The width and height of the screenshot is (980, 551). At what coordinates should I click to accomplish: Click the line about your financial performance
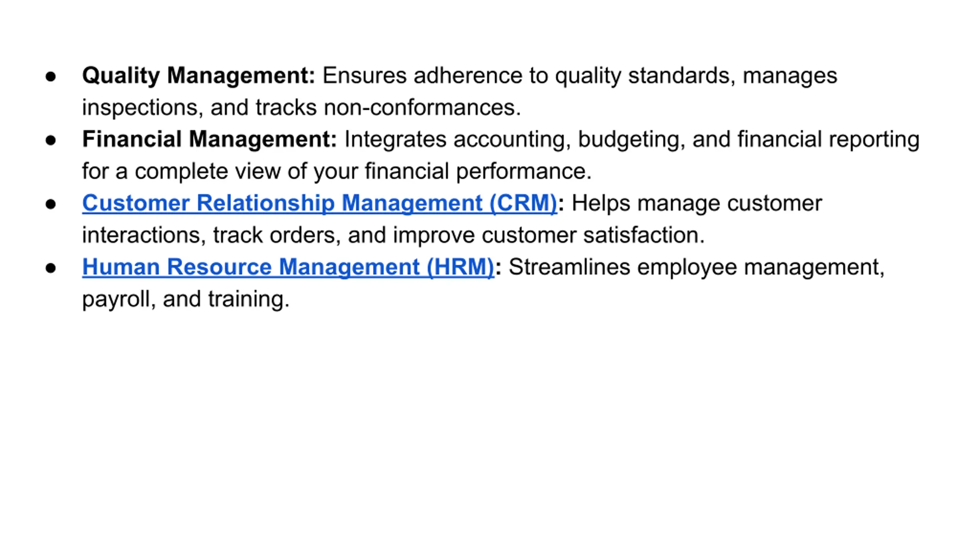tap(337, 171)
